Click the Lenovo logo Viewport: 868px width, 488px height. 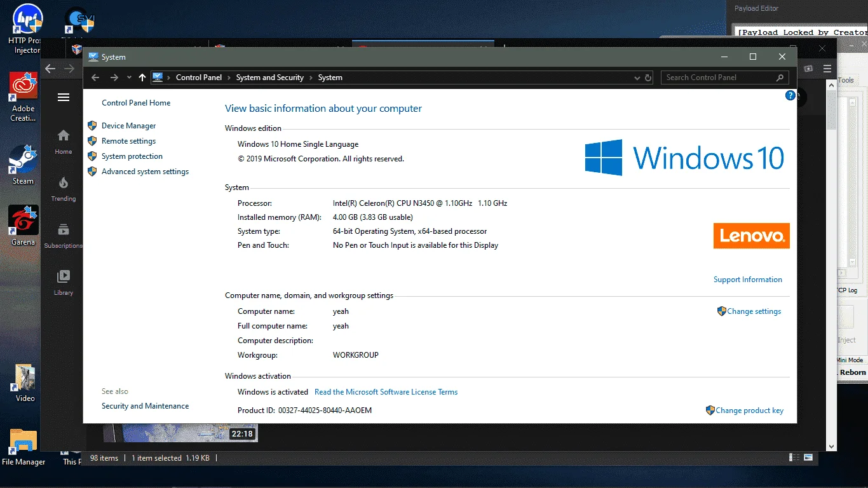point(752,236)
